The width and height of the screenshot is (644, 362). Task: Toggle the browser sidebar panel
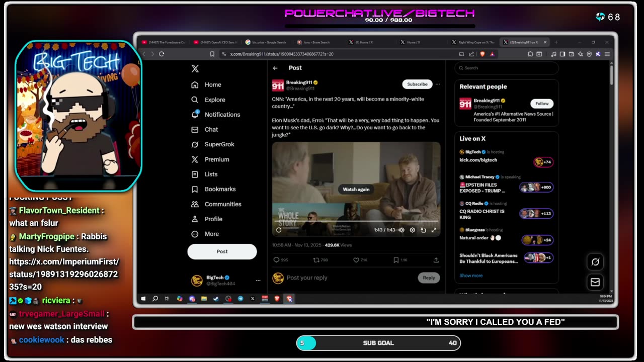562,54
